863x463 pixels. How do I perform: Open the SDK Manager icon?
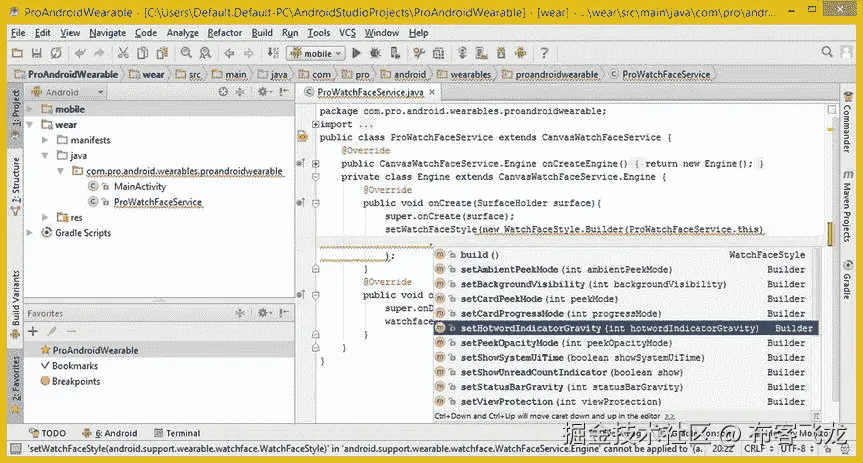(501, 53)
